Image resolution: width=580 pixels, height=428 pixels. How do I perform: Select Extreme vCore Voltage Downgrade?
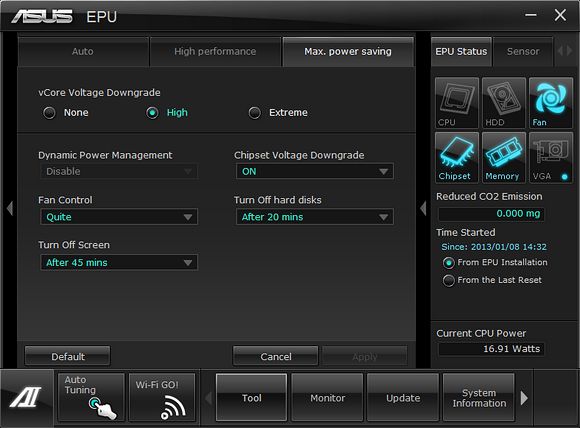pyautogui.click(x=254, y=112)
